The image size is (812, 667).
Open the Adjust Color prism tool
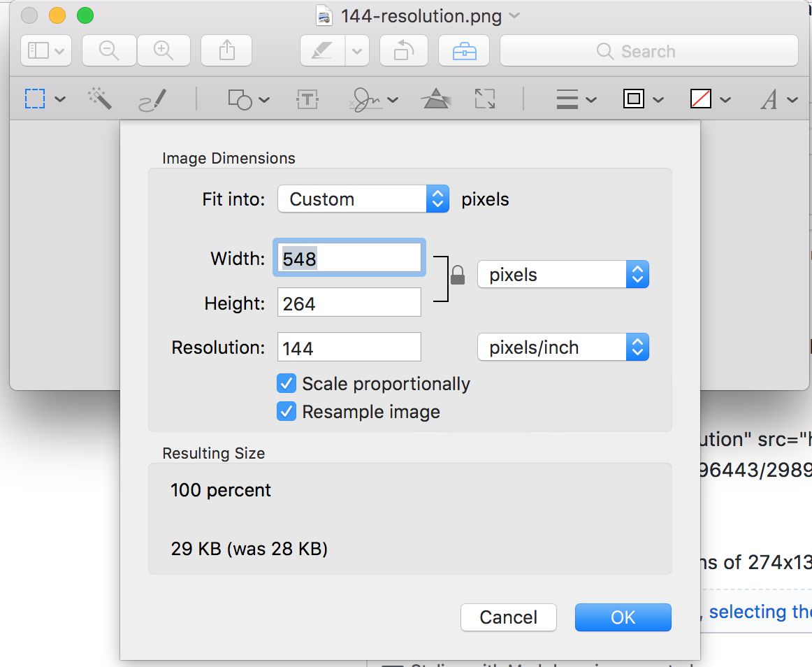coord(436,99)
